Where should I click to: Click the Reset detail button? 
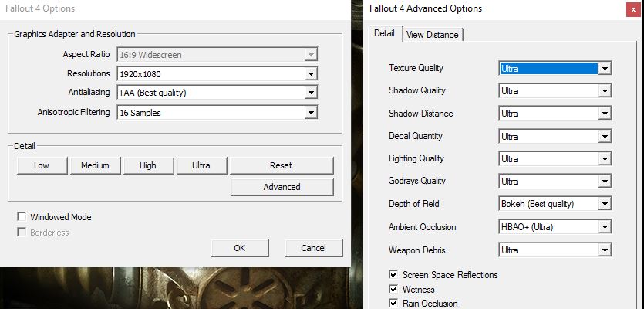(282, 165)
